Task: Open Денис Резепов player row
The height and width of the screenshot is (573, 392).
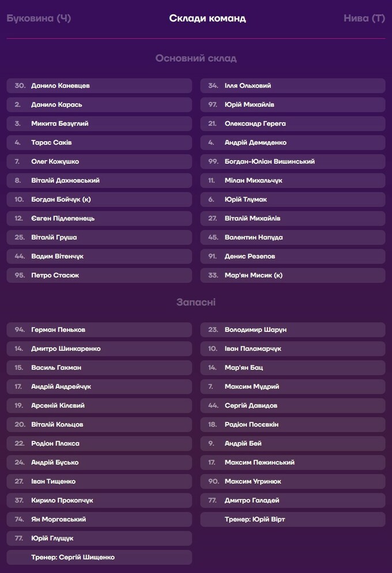Action: pyautogui.click(x=293, y=257)
